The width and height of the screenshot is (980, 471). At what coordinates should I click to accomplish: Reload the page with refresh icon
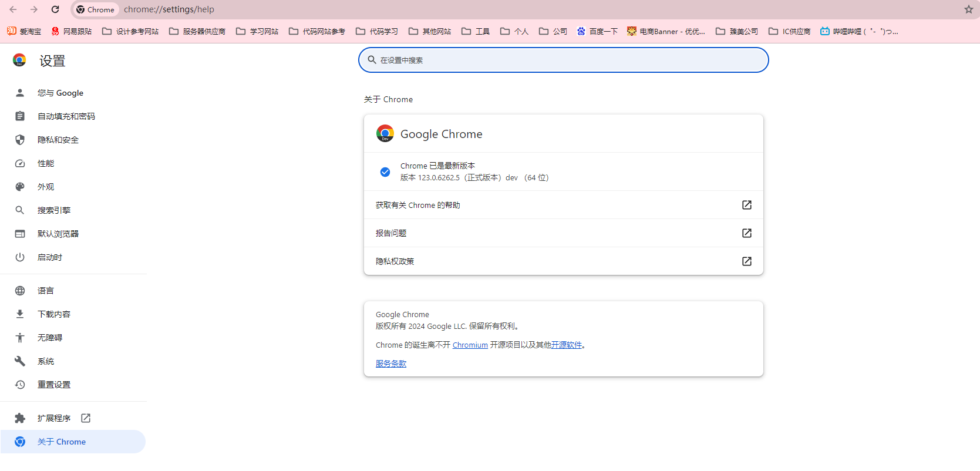tap(55, 9)
